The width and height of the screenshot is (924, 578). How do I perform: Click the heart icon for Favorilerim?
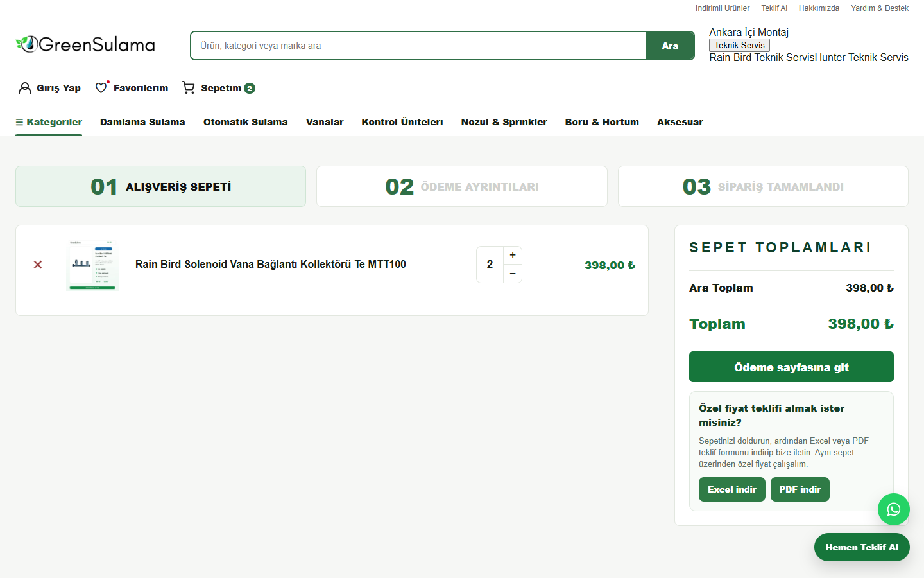tap(101, 88)
